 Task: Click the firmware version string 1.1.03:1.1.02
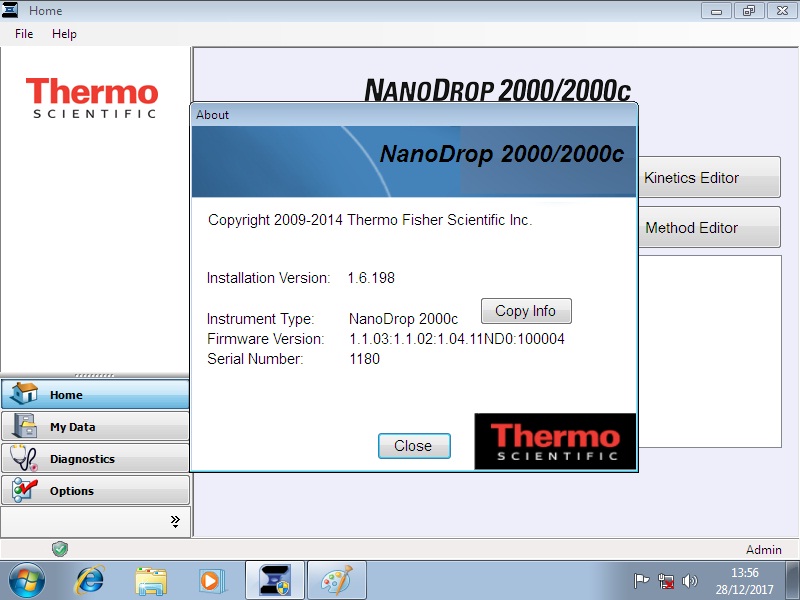coord(457,339)
